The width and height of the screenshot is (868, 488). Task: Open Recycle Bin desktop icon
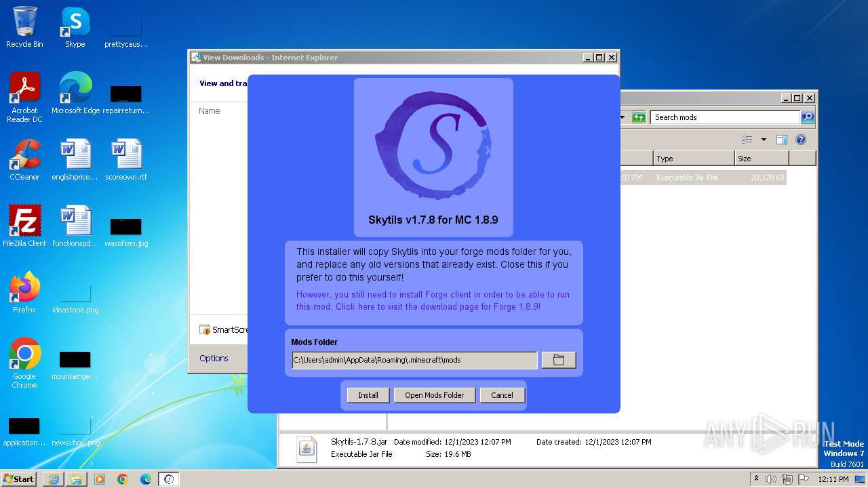point(24,27)
